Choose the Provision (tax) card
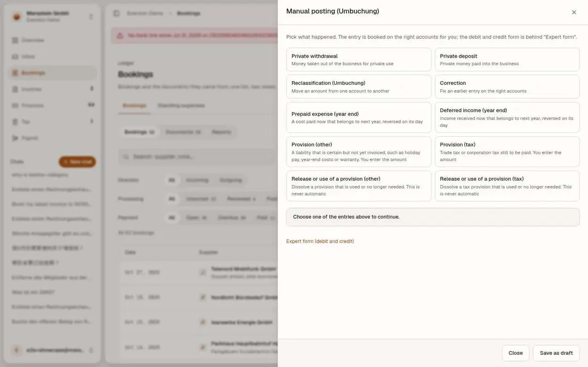 (x=507, y=152)
